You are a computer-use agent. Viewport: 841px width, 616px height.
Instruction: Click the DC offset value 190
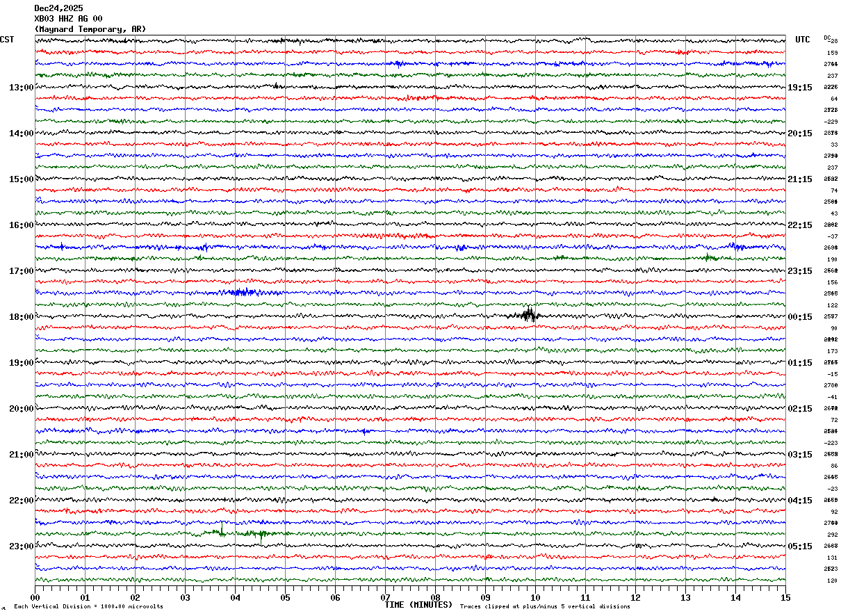coord(832,259)
